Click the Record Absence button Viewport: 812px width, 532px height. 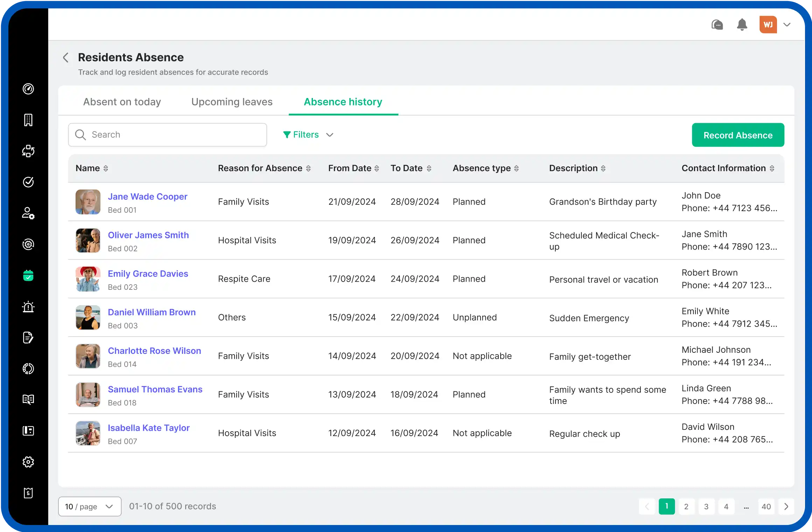[x=738, y=135]
